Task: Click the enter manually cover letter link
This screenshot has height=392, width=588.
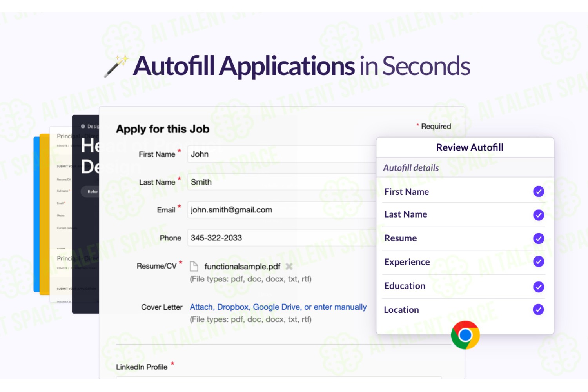Action: pyautogui.click(x=340, y=307)
